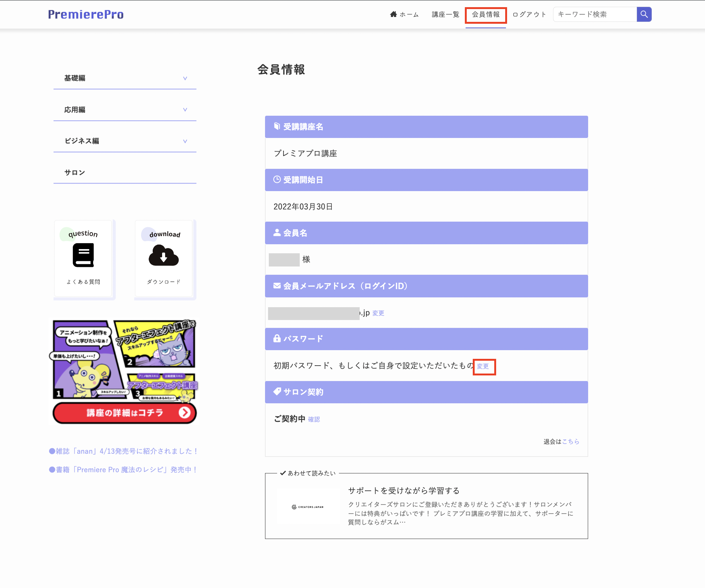
Task: Click the lock icon beside パスワード
Action: tap(276, 338)
